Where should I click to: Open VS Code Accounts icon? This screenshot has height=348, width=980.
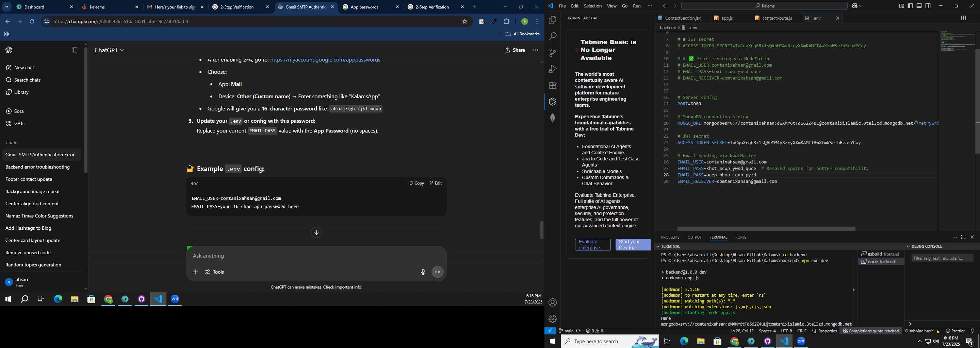click(x=552, y=303)
